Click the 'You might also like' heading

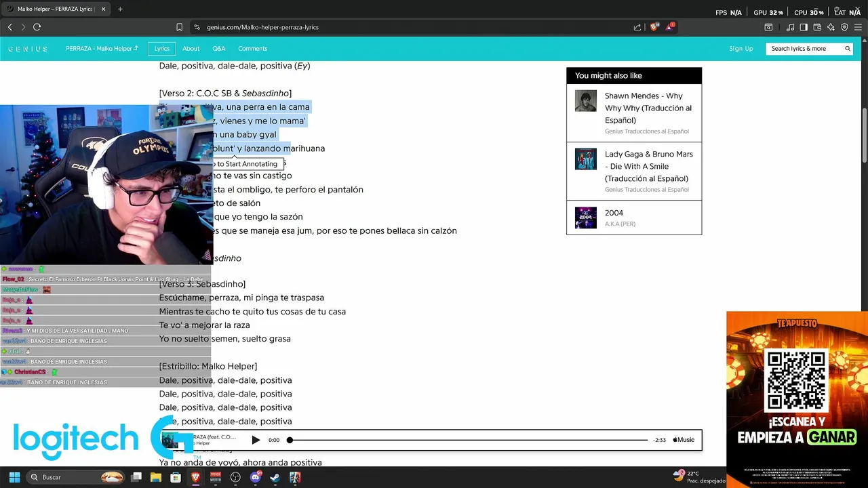[x=608, y=75]
